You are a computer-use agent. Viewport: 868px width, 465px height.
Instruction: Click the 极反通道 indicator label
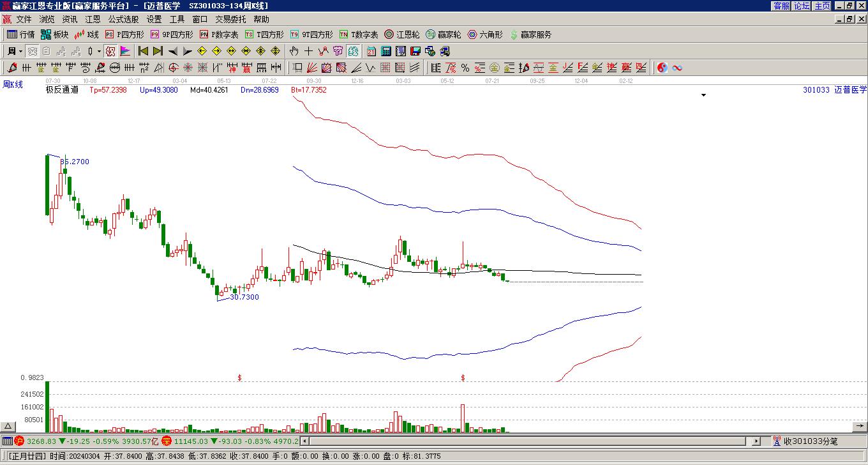tap(62, 90)
